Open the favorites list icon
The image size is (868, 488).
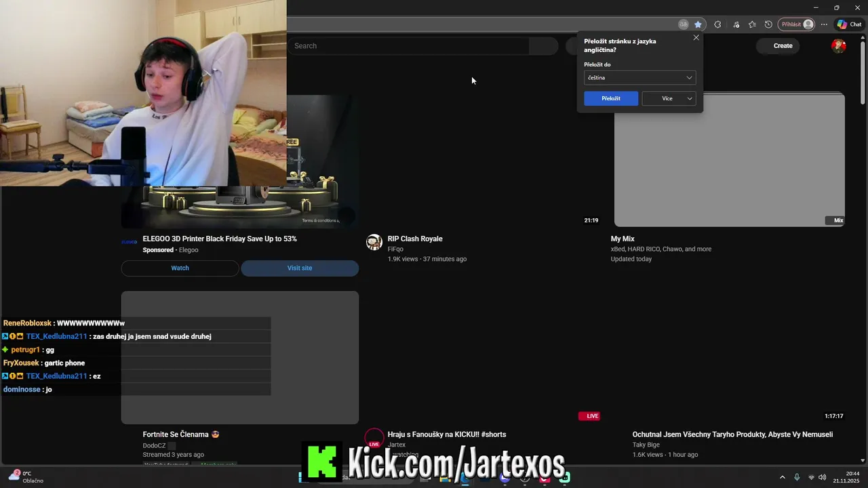(752, 24)
